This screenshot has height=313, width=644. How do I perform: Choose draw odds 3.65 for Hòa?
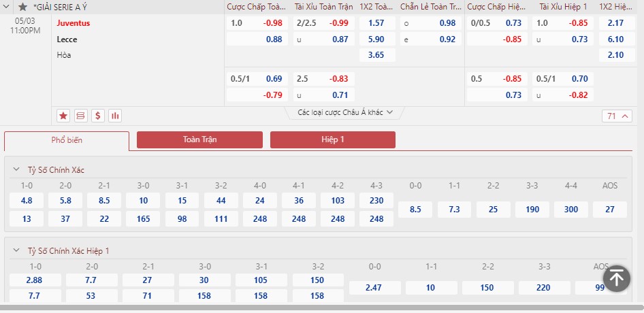[377, 55]
